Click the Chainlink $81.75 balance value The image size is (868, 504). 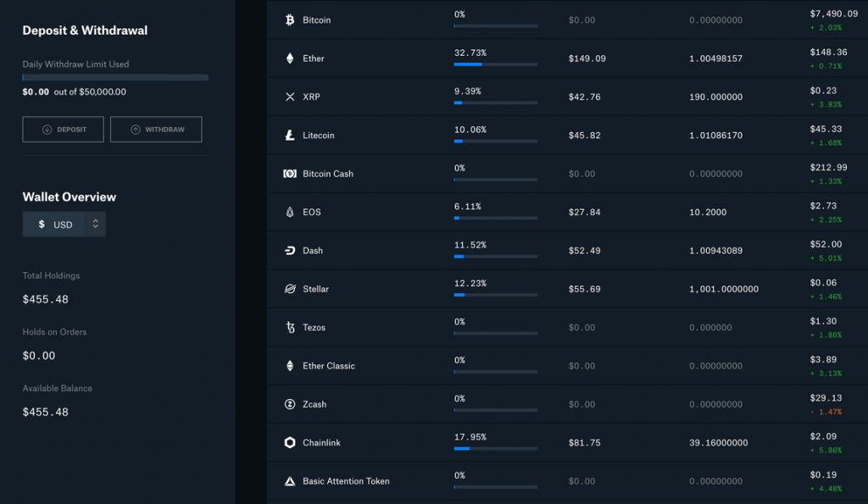[585, 443]
